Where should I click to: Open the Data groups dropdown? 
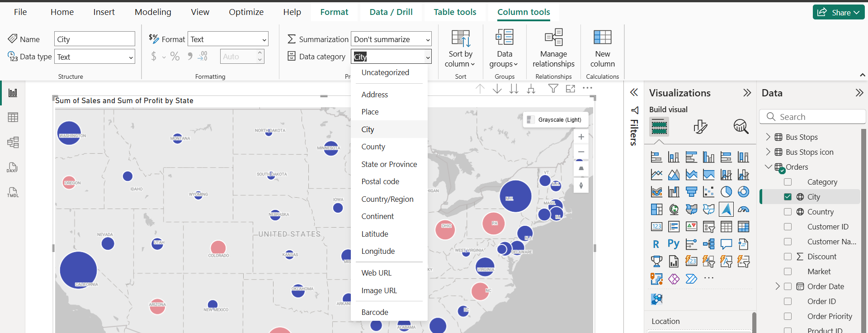[504, 49]
